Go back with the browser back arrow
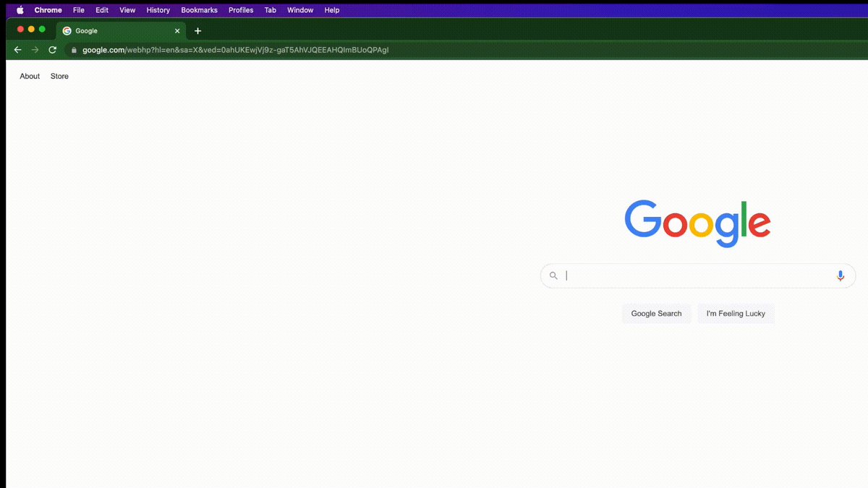Viewport: 868px width, 488px height. click(17, 50)
